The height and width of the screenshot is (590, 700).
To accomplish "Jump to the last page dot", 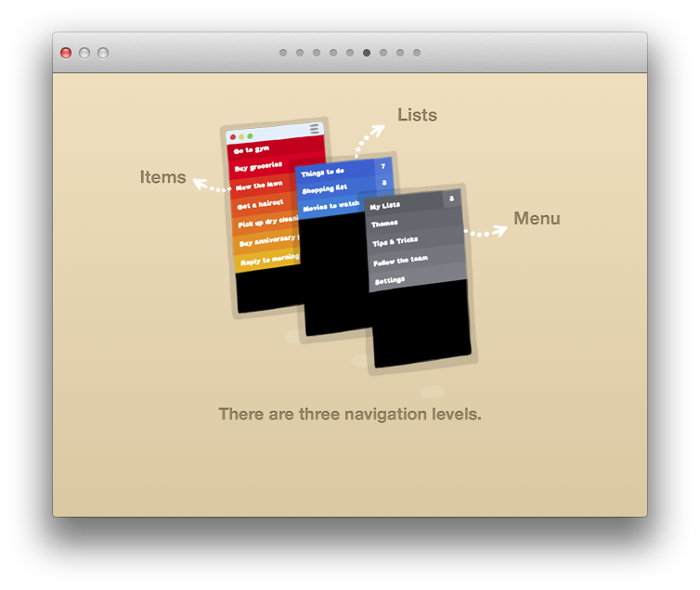I will coord(417,53).
